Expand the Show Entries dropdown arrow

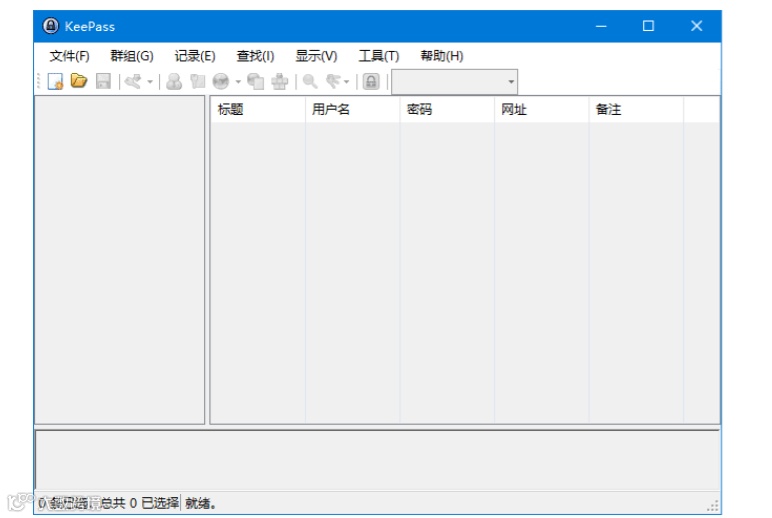coord(346,82)
